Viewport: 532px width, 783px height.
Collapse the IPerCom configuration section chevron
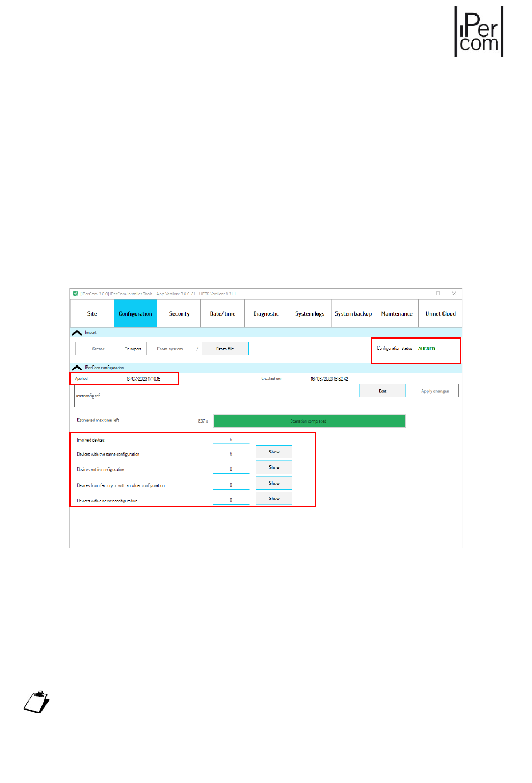[x=77, y=368]
